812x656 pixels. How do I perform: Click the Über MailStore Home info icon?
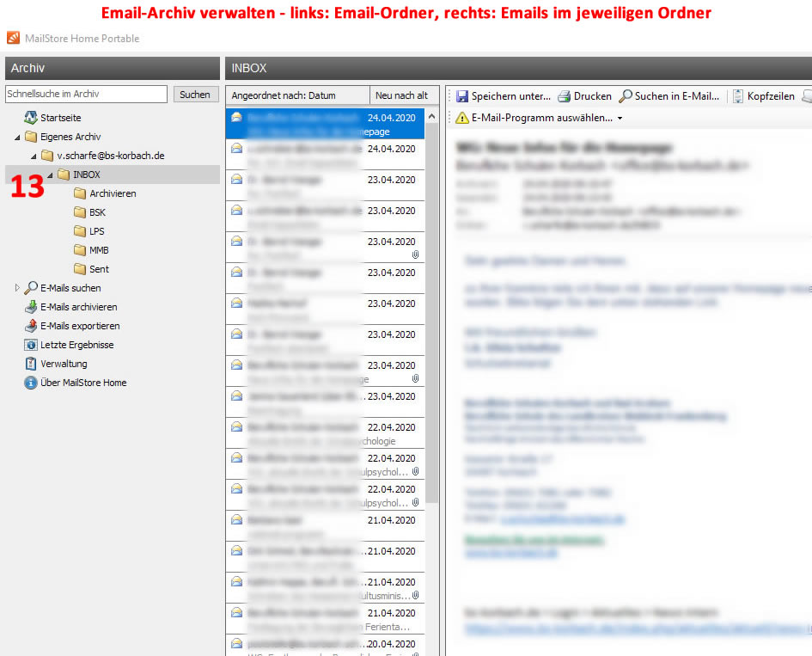[31, 383]
